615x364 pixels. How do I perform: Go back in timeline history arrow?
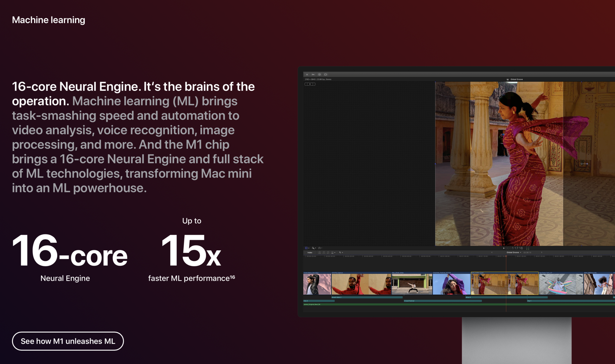click(492, 252)
